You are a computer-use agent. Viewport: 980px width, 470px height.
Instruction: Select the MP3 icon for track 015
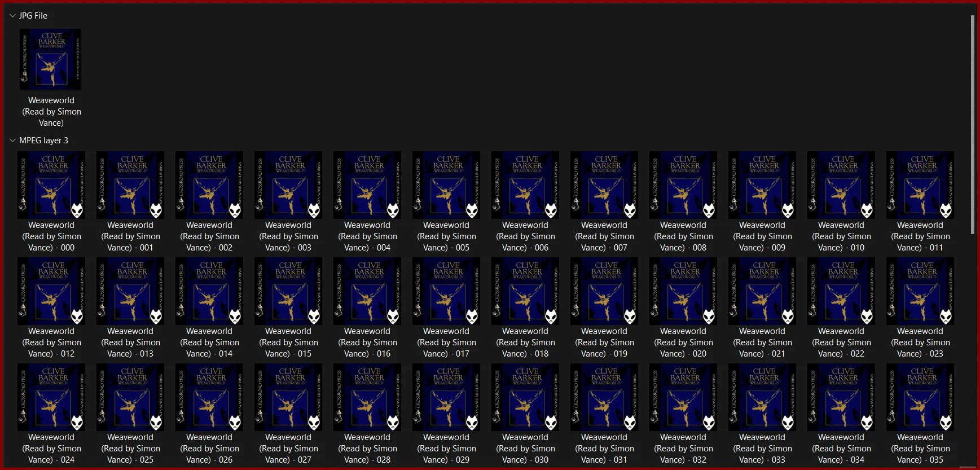[x=288, y=291]
